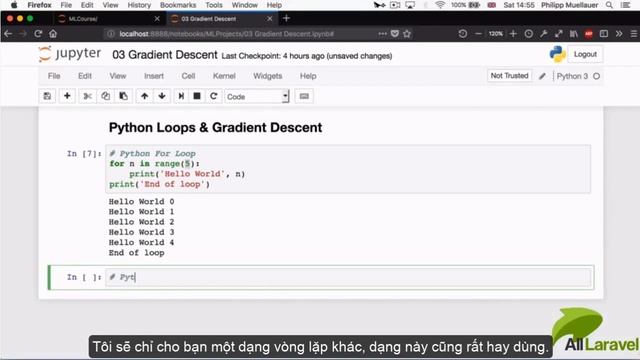Open the Jupyter Edit menu

click(85, 76)
